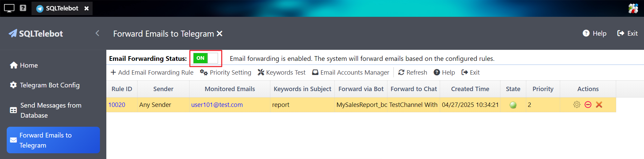Viewport: 644px width, 159px height.
Task: Open the Keywords Test tool
Action: tap(281, 72)
